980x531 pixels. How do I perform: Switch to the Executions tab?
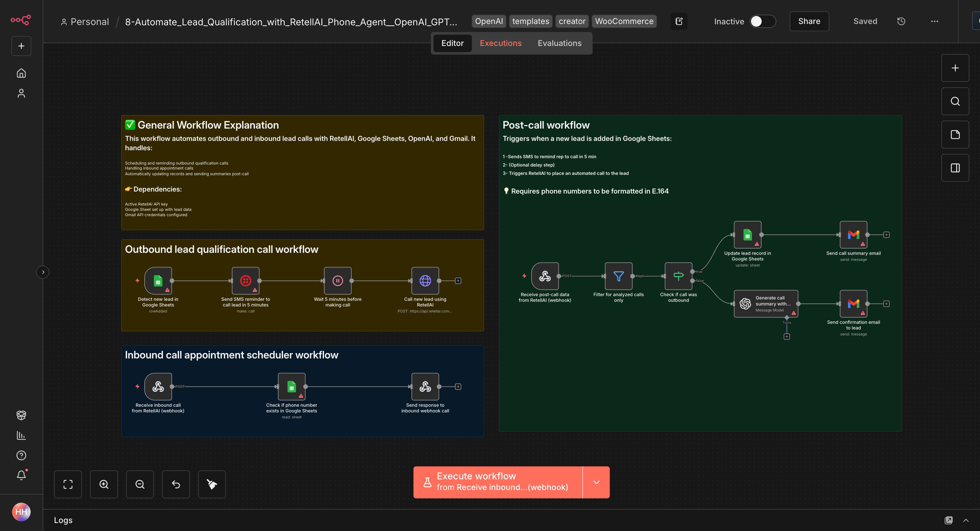tap(500, 43)
